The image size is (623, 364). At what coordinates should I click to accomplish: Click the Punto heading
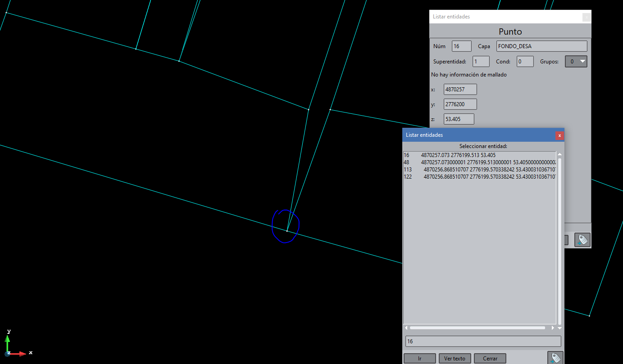tap(510, 31)
